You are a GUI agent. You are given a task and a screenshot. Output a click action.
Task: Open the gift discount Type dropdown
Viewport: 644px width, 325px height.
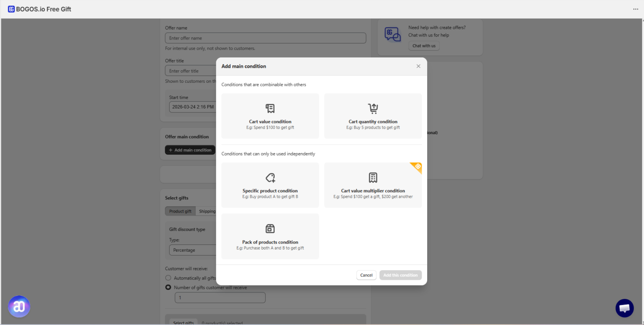point(192,250)
